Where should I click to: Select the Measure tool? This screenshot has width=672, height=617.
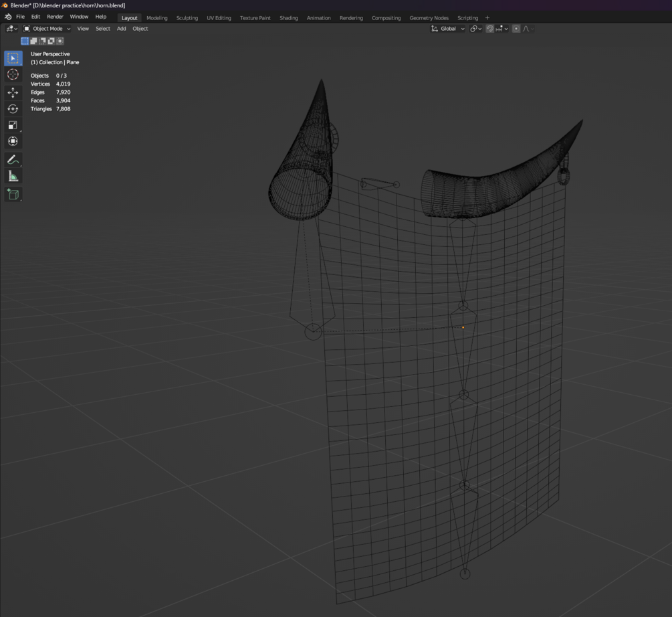(x=13, y=176)
